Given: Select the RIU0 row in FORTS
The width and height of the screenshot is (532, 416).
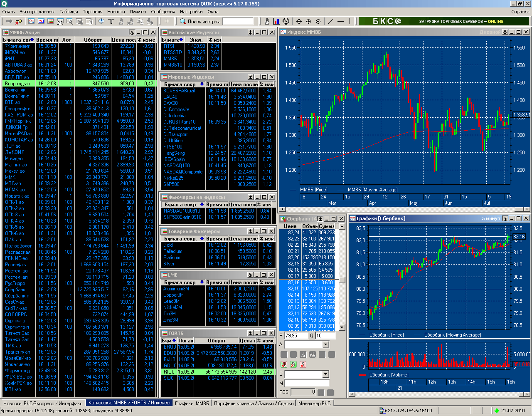Looking at the screenshot, I should [x=218, y=372].
